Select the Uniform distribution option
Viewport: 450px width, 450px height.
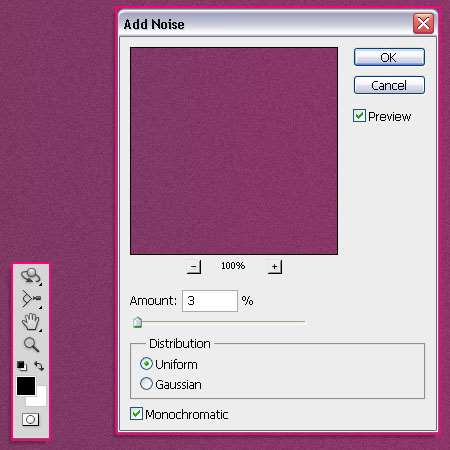(146, 364)
